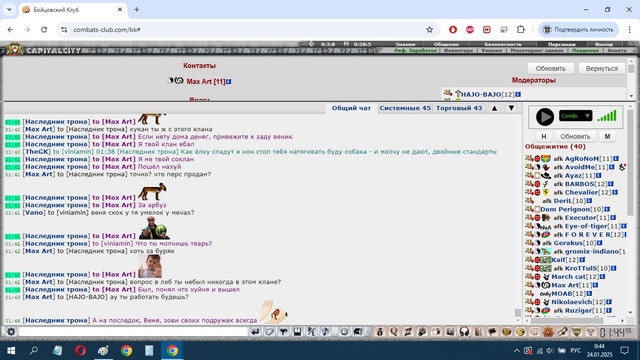Viewport: 640px width, 360px height.
Task: Open a new browser tab
Action: point(137,9)
